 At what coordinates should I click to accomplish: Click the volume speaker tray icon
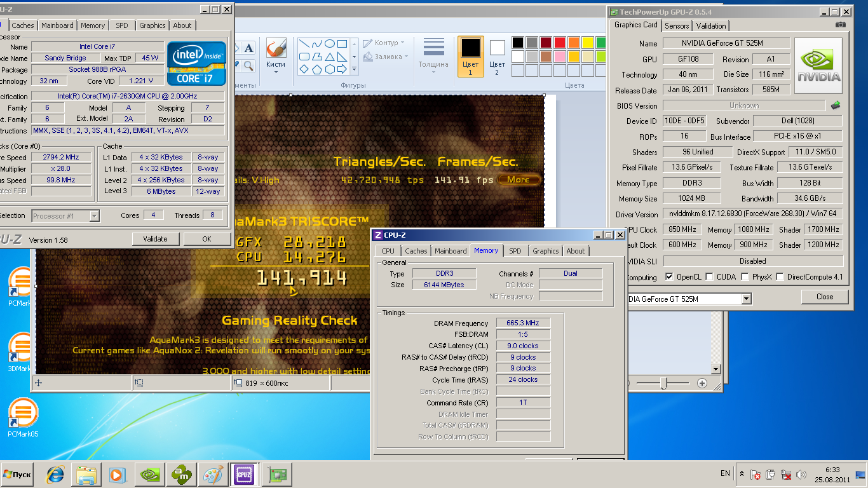[801, 474]
